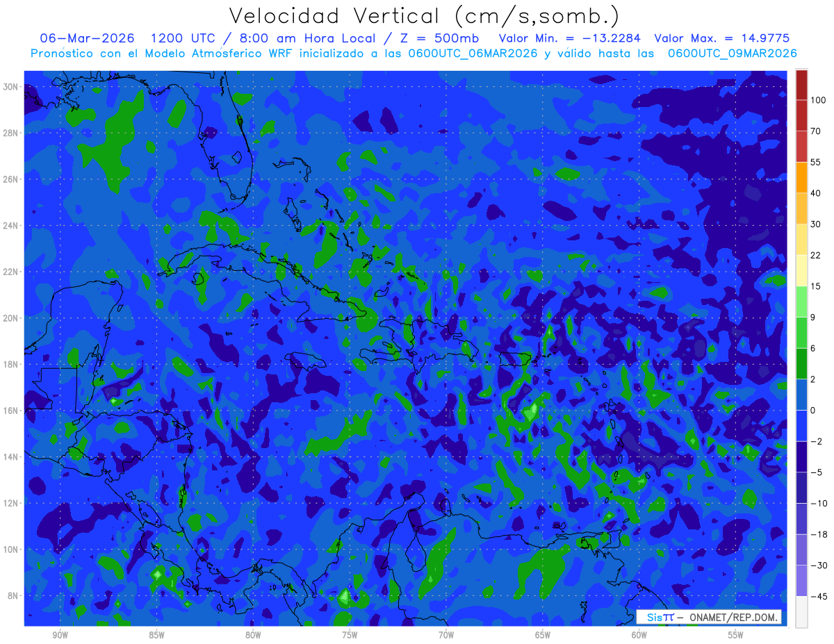Click the latitude axis label "28N"
Viewport: 834px width, 644px height.
(11, 133)
